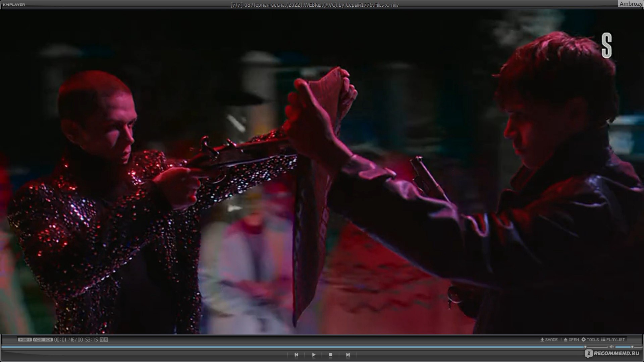Toggle the S shuffle indicator
This screenshot has width=644, height=362.
coord(106,340)
